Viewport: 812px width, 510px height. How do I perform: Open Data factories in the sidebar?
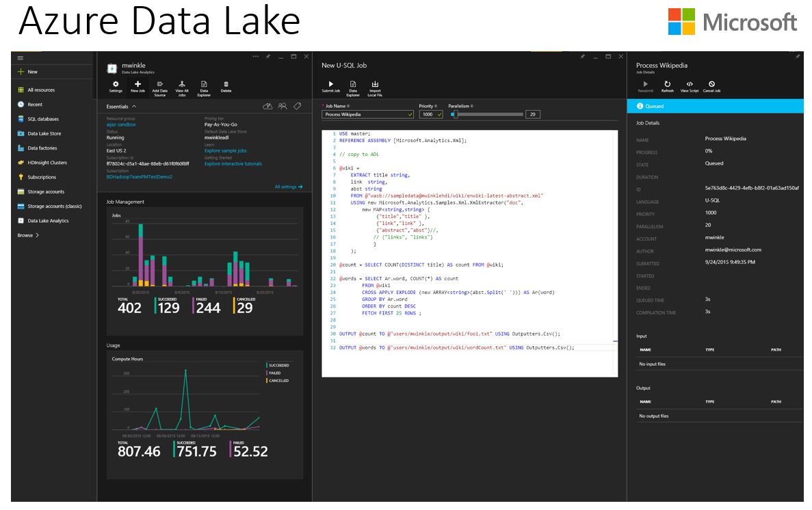[38, 148]
